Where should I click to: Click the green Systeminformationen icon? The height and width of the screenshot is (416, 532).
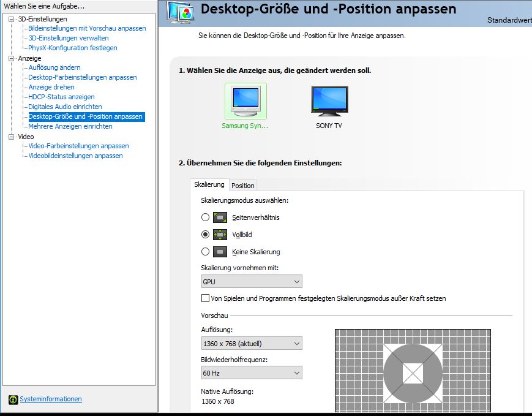(x=13, y=399)
